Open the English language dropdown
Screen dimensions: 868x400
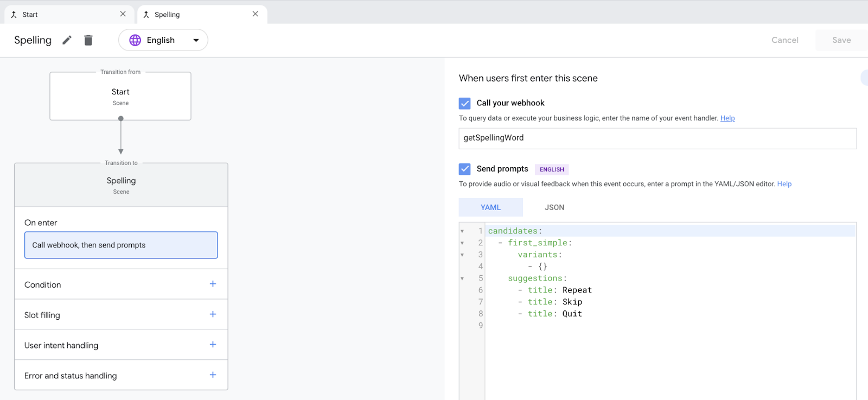pyautogui.click(x=196, y=40)
